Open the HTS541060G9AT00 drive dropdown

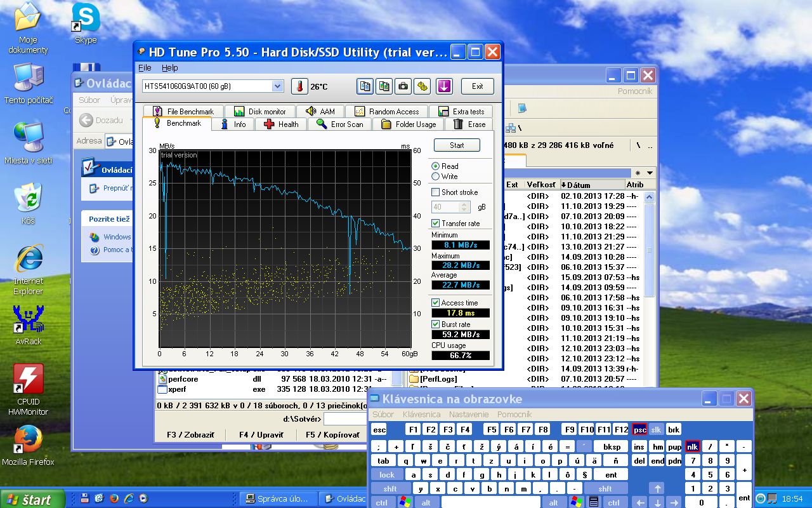coord(277,86)
